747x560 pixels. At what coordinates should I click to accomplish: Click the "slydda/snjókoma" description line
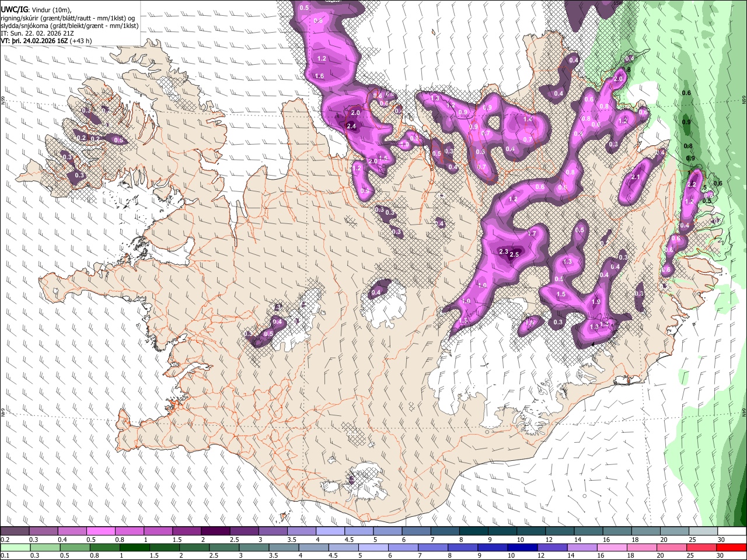[x=69, y=26]
